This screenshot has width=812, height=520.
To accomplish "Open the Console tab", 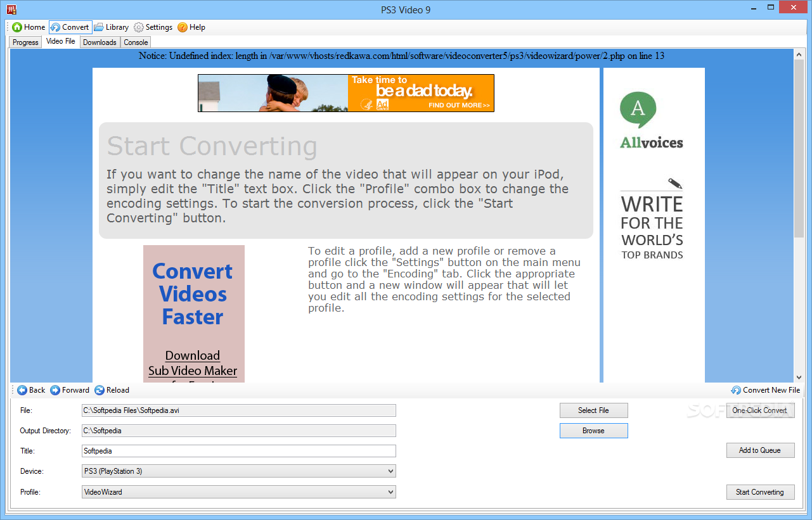I will [136, 42].
